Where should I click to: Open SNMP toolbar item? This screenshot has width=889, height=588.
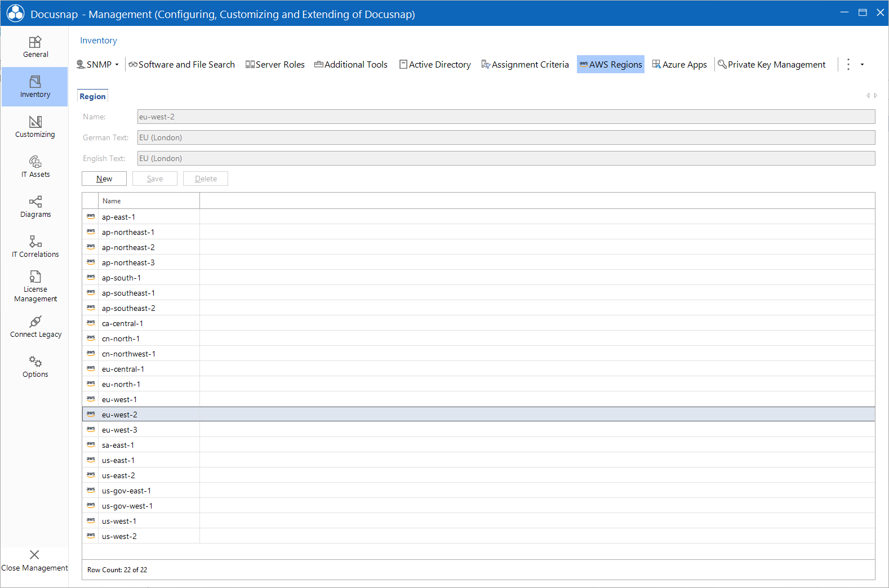[94, 64]
